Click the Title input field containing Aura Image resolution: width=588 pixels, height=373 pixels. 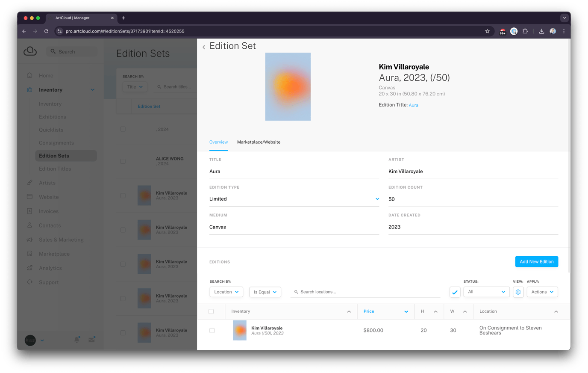[294, 172]
